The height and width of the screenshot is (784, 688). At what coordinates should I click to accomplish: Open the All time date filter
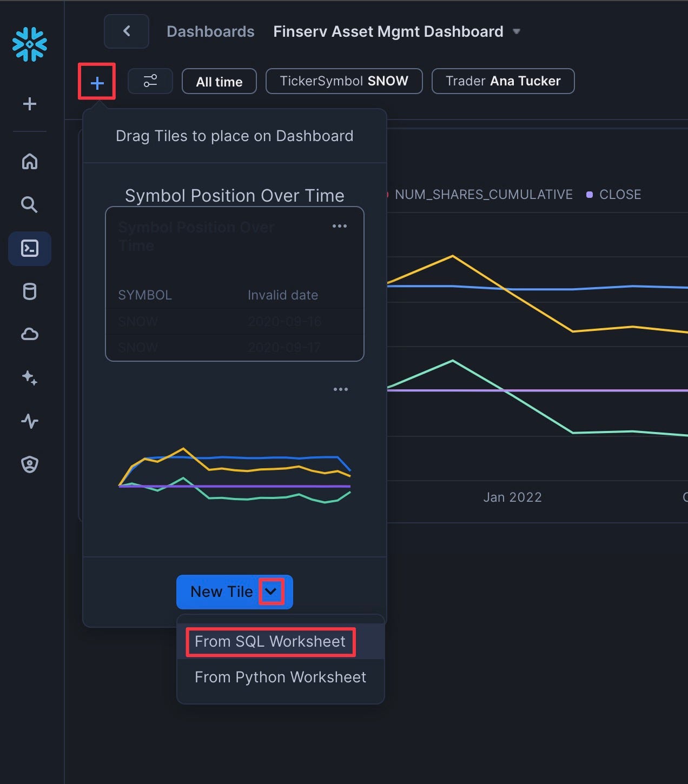(x=219, y=82)
